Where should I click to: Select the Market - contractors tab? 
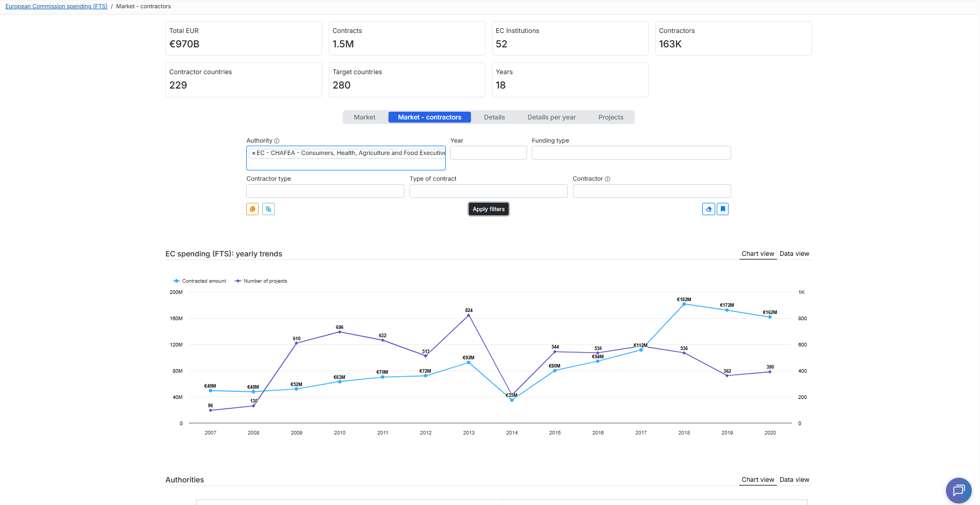point(430,117)
